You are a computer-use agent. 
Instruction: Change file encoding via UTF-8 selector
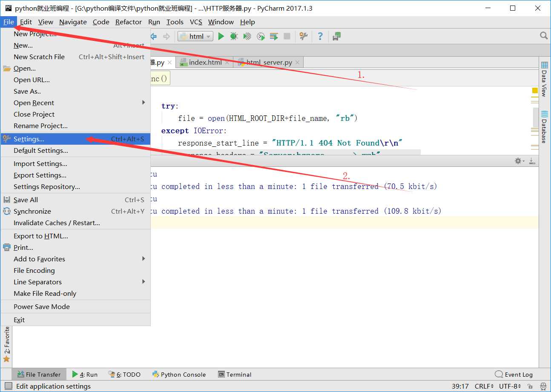tap(511, 386)
